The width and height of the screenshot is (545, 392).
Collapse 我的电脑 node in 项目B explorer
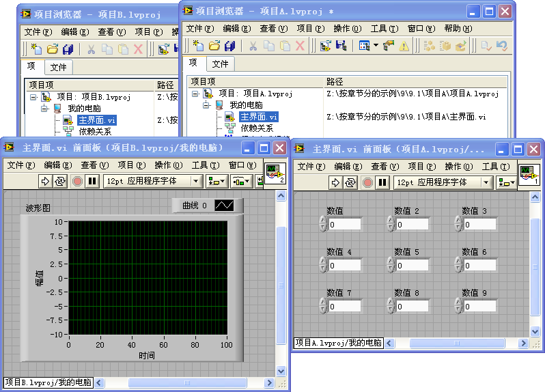tap(44, 108)
